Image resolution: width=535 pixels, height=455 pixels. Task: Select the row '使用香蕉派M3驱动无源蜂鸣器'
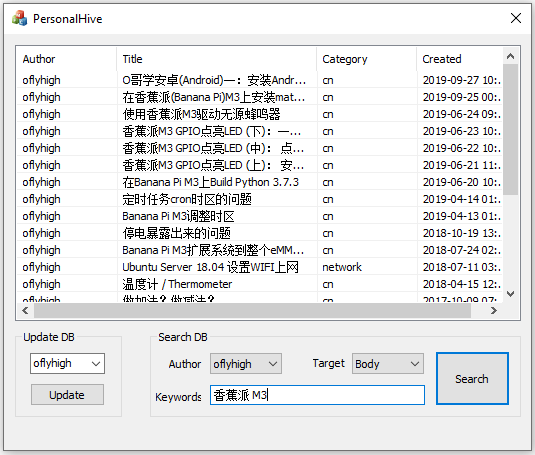(259, 114)
